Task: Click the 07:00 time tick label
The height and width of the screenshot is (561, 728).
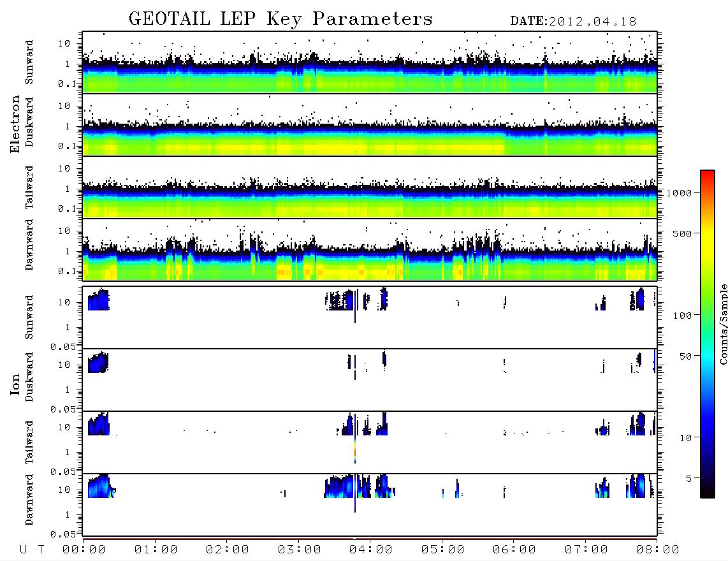Action: point(586,550)
